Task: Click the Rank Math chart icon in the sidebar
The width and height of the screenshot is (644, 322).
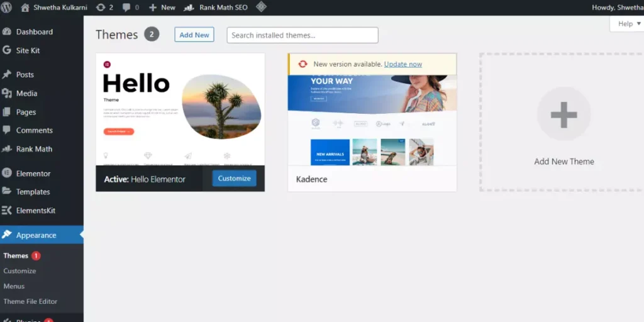Action: click(x=6, y=148)
